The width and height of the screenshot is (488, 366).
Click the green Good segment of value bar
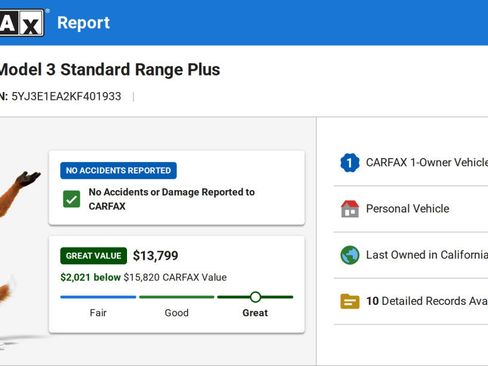[177, 297]
